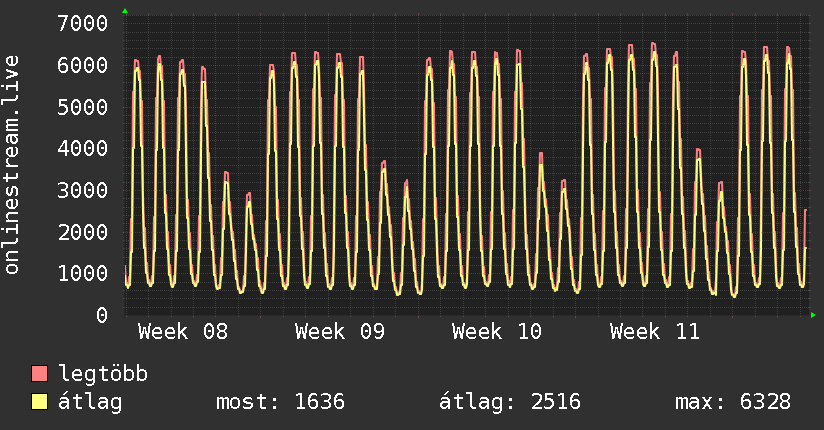The height and width of the screenshot is (430, 824).
Task: Select the 6000 y-axis tick label
Action: [83, 65]
